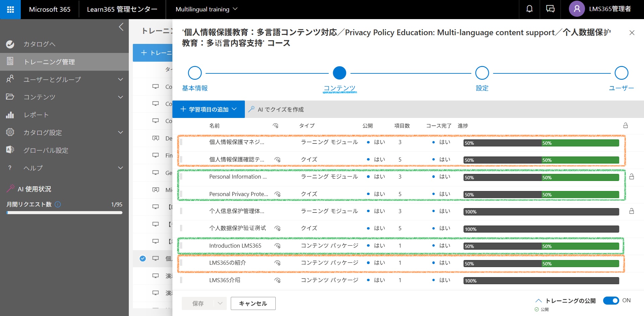Click lock icon on Personal Information row
The image size is (644, 316).
[632, 177]
